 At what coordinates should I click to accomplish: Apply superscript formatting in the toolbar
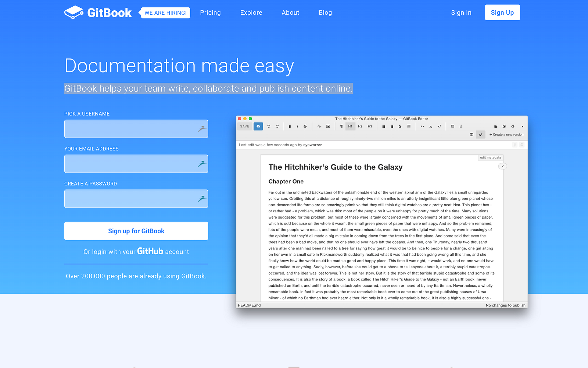tap(439, 127)
